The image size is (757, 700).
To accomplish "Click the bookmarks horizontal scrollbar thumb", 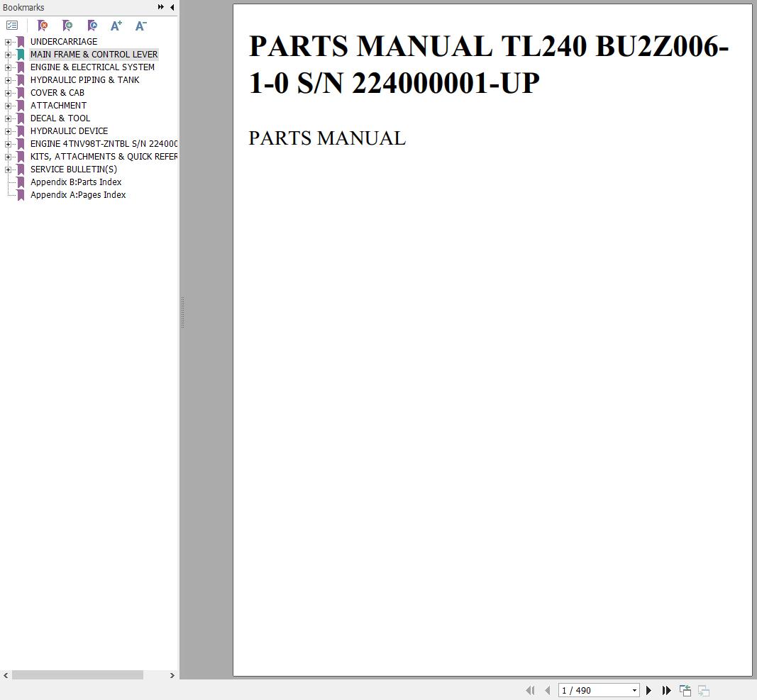I will [x=77, y=675].
